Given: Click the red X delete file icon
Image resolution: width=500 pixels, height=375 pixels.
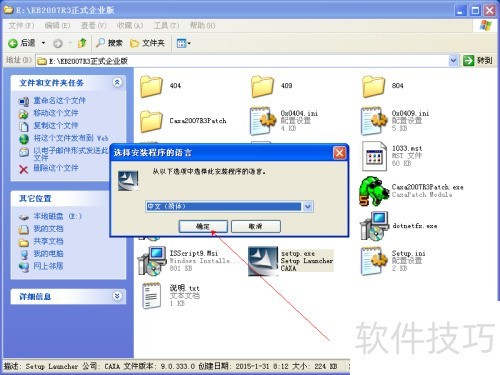Looking at the screenshot, I should [x=23, y=169].
